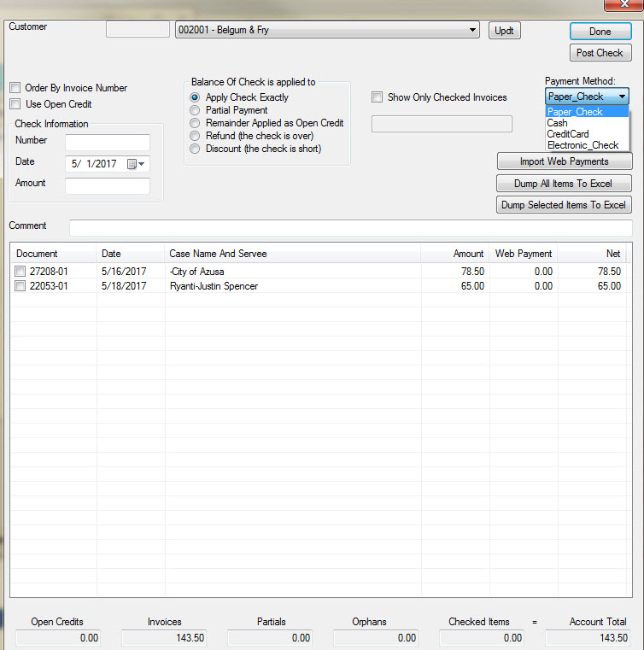
Task: Choose Partial Payment radio option
Action: coord(195,110)
